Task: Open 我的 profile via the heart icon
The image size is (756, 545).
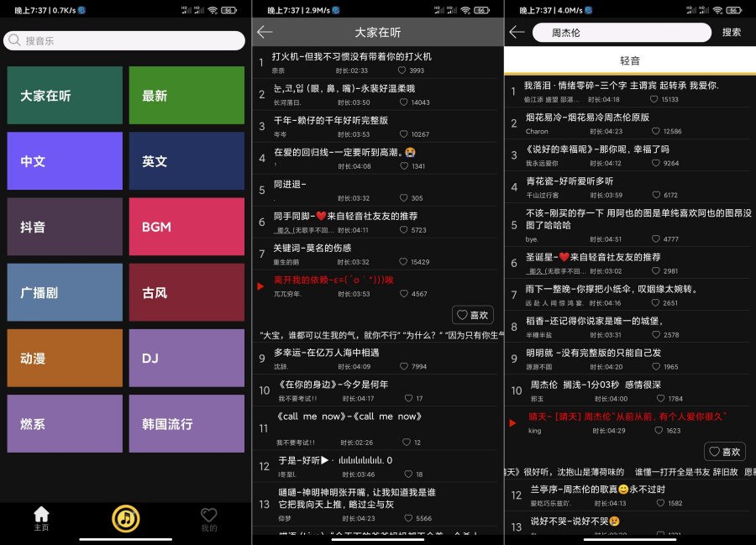Action: tap(208, 516)
